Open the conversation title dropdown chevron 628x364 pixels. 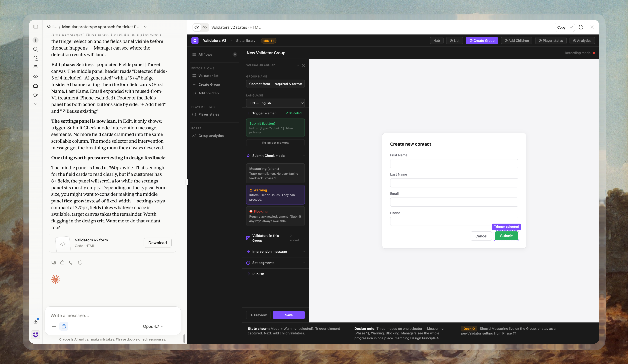(x=145, y=27)
